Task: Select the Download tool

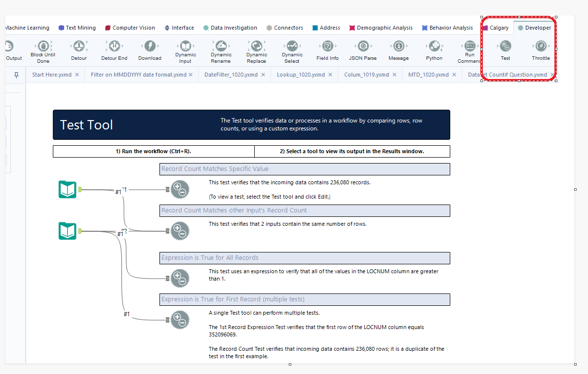Action: tap(150, 47)
